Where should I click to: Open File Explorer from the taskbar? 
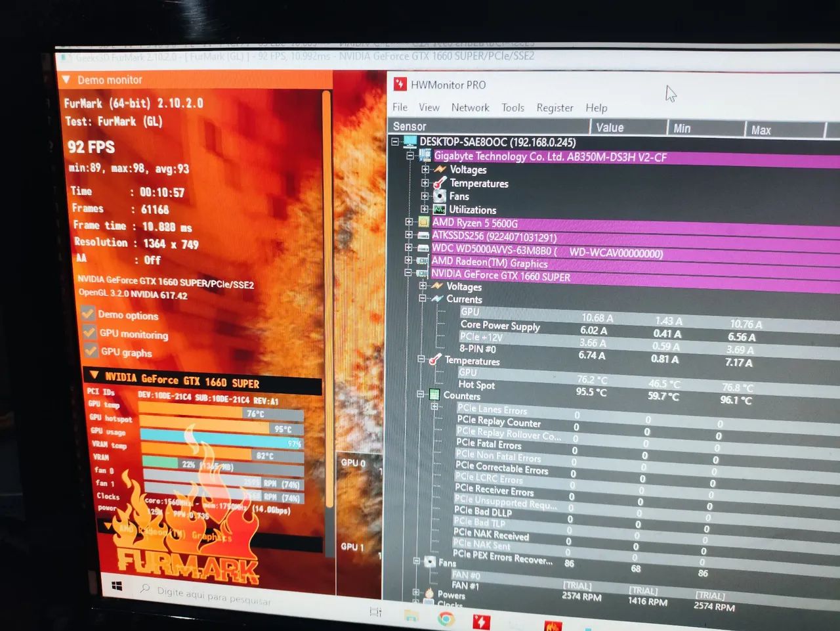click(x=411, y=616)
